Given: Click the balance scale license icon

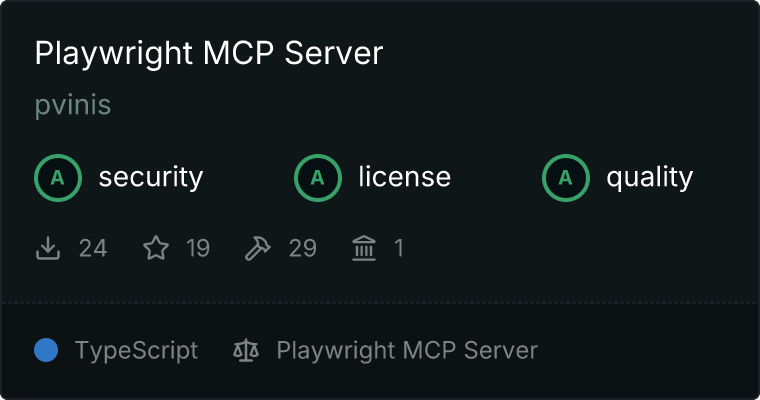Looking at the screenshot, I should pos(246,350).
